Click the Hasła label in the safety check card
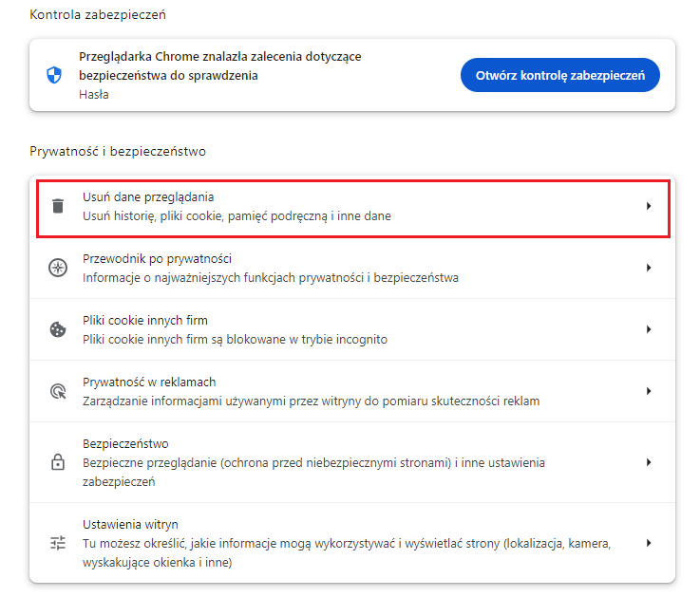This screenshot has width=700, height=597. pos(93,95)
